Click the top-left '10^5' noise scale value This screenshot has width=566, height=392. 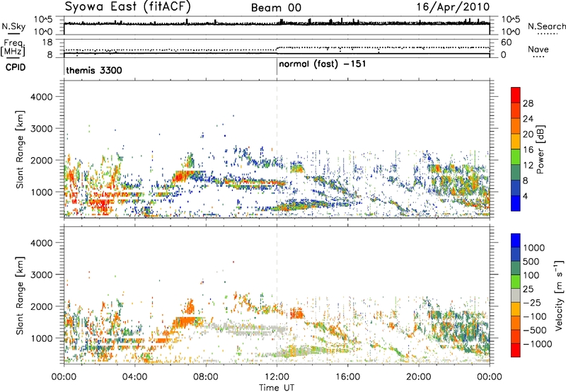(43, 19)
